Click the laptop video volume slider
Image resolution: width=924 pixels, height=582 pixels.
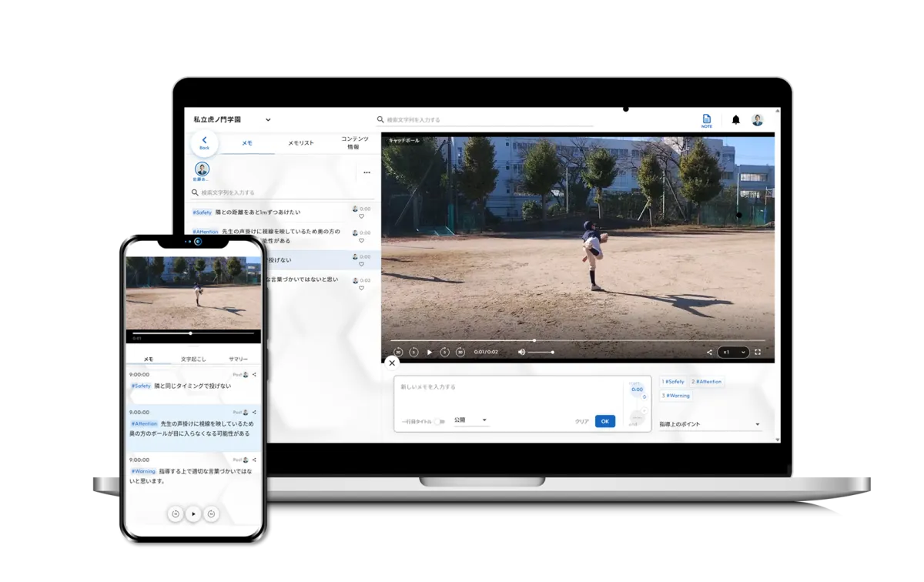(541, 352)
